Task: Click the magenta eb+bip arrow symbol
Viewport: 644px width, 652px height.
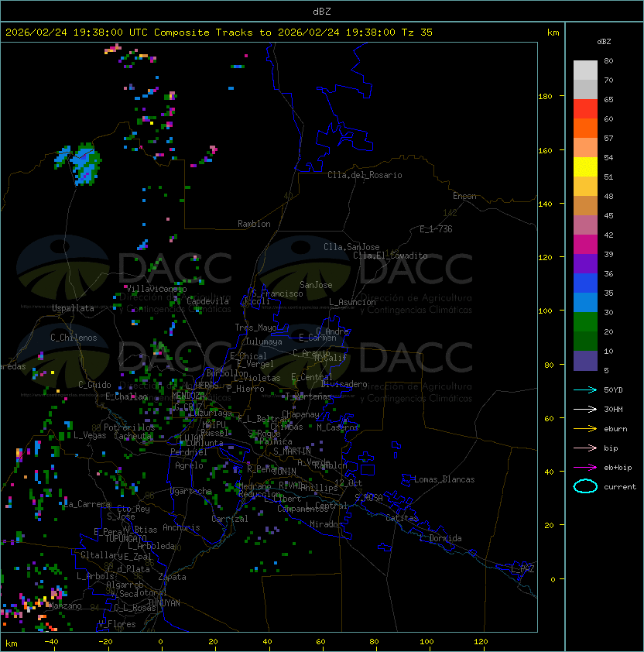Action: (x=585, y=468)
